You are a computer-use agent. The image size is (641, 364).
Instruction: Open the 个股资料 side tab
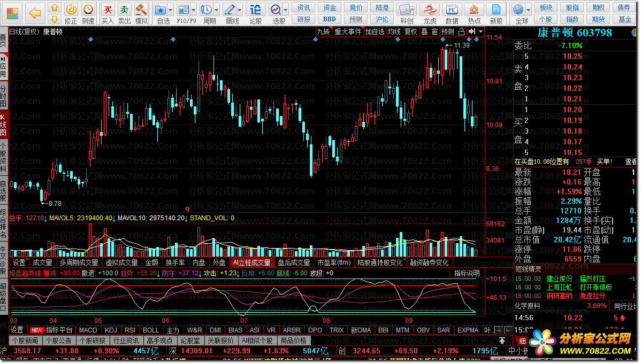(3, 157)
